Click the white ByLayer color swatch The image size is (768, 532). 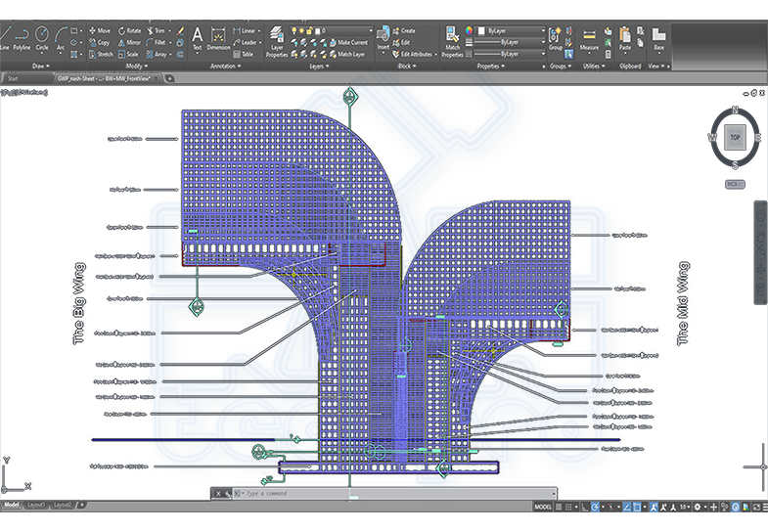pos(481,31)
